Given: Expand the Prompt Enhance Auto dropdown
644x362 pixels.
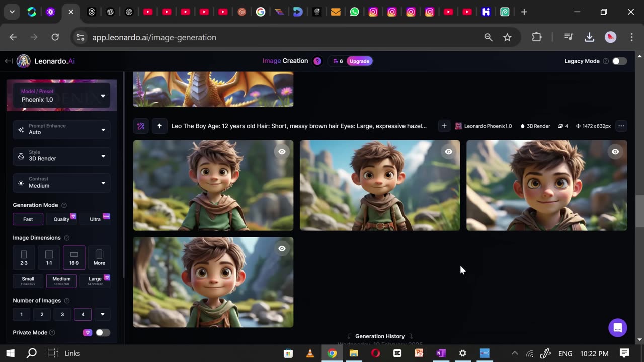Looking at the screenshot, I should [x=61, y=129].
